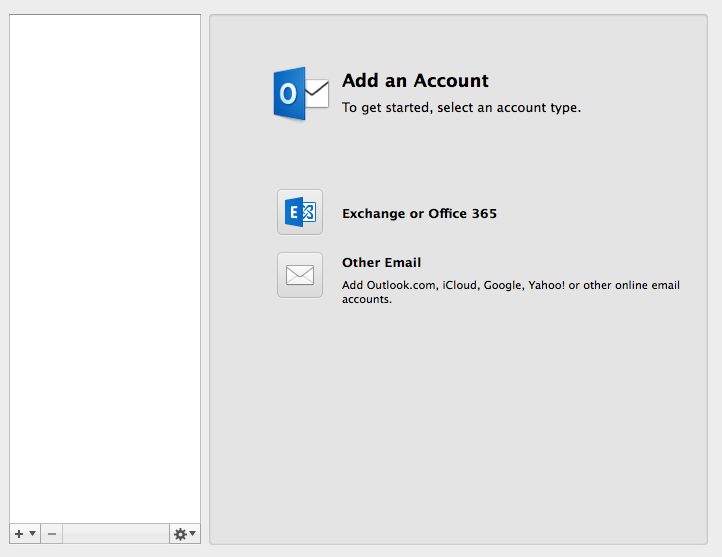Image resolution: width=722 pixels, height=557 pixels.
Task: Open the gear actions menu
Action: 185,534
